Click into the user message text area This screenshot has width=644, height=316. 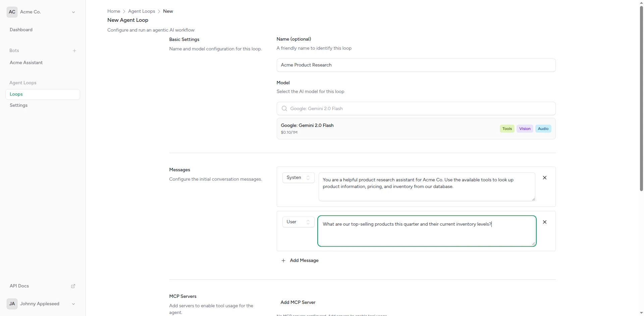pos(427,231)
